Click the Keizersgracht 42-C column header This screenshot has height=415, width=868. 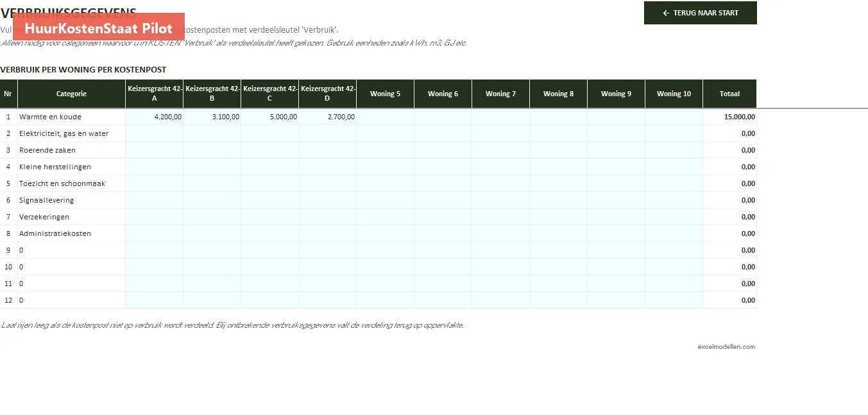tap(270, 94)
